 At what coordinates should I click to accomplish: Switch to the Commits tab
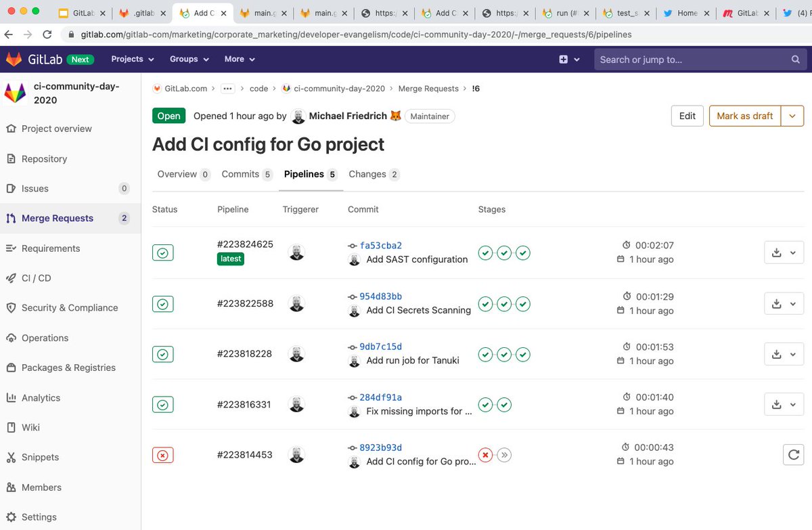coord(247,174)
